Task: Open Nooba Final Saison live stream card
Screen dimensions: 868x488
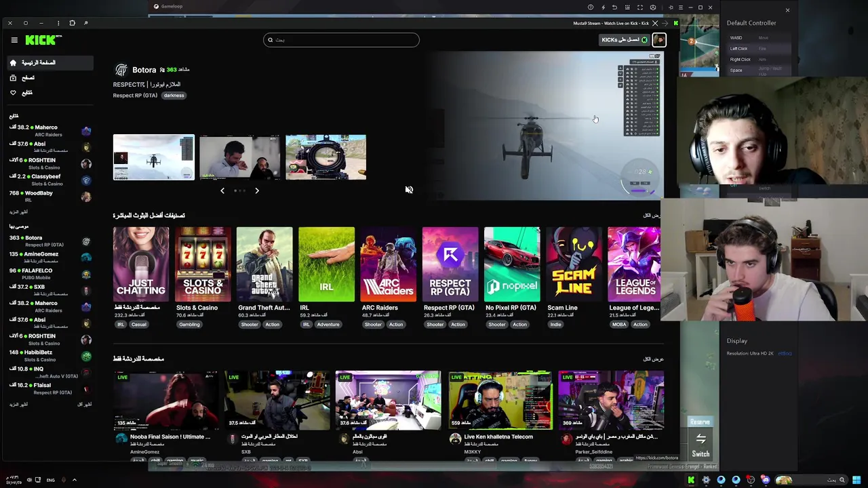Action: tap(166, 400)
